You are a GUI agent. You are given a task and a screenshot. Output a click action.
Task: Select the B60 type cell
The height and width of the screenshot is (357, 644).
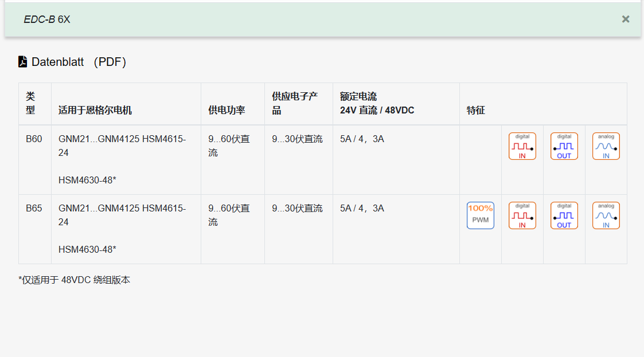34,139
